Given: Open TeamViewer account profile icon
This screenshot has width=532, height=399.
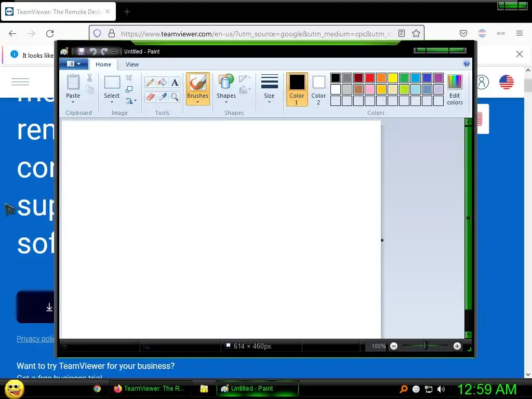Looking at the screenshot, I should coord(482,82).
